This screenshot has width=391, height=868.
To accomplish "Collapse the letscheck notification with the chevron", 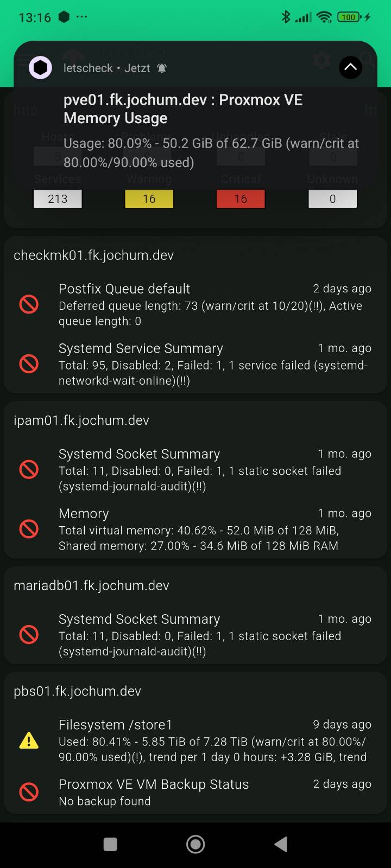I will (x=350, y=67).
